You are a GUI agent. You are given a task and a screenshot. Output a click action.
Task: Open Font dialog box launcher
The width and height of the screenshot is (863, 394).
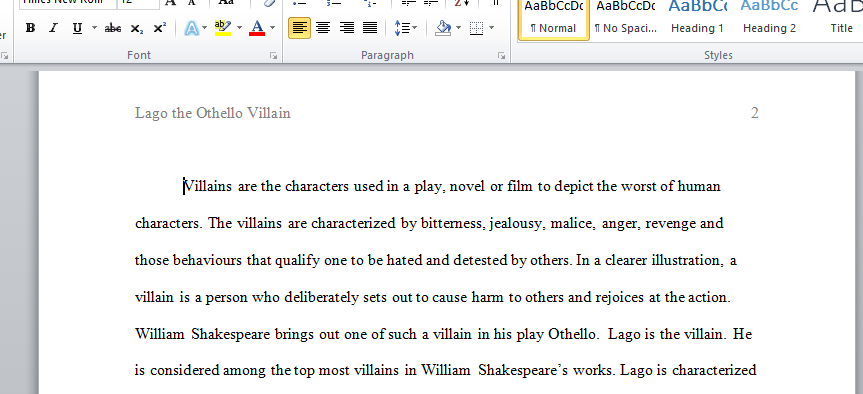coord(274,56)
